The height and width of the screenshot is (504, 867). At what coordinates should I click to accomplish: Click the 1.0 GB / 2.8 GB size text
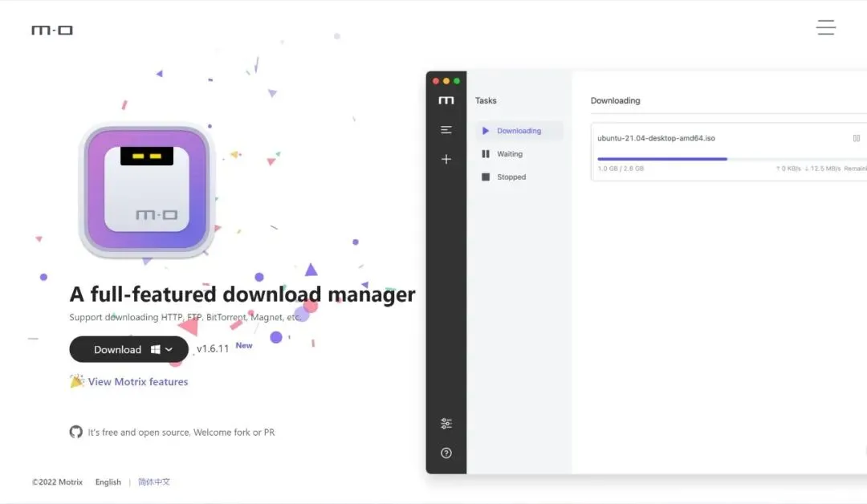click(x=621, y=169)
